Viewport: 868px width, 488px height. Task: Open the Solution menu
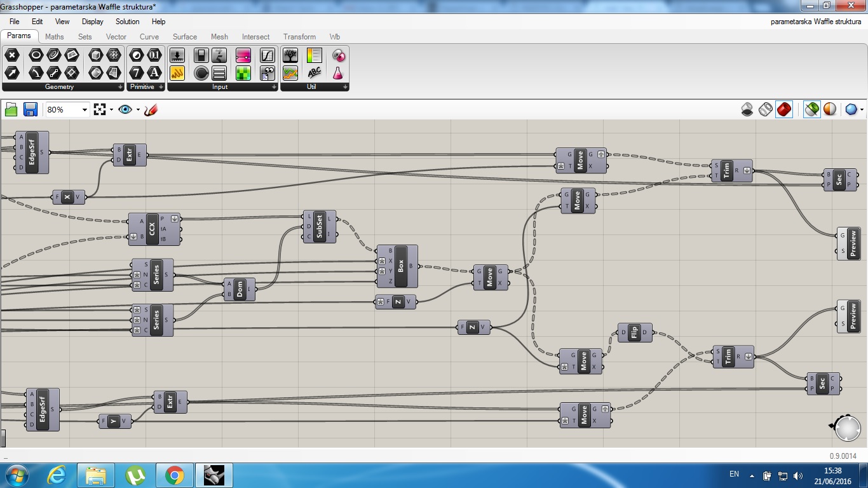128,22
